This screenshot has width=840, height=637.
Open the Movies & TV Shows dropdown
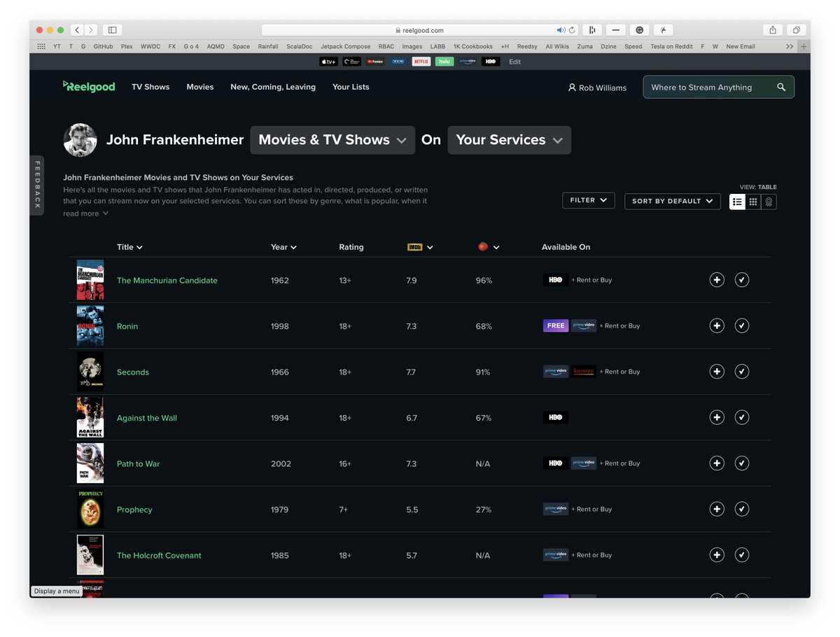[x=332, y=140]
